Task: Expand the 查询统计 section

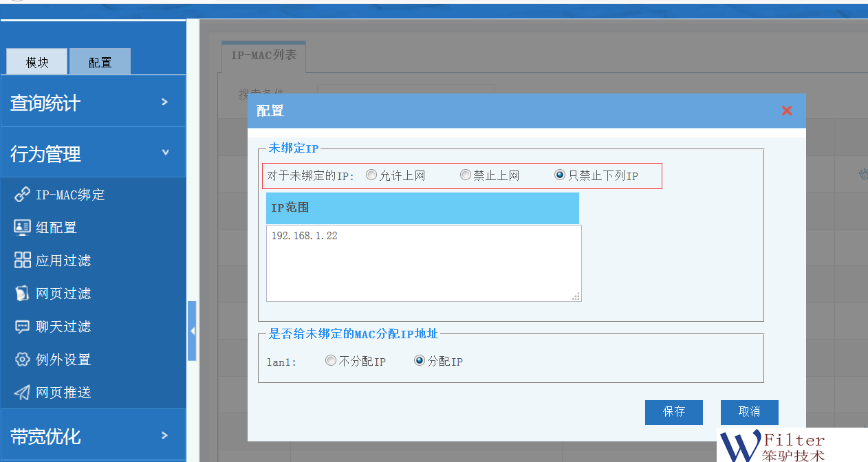Action: point(93,102)
